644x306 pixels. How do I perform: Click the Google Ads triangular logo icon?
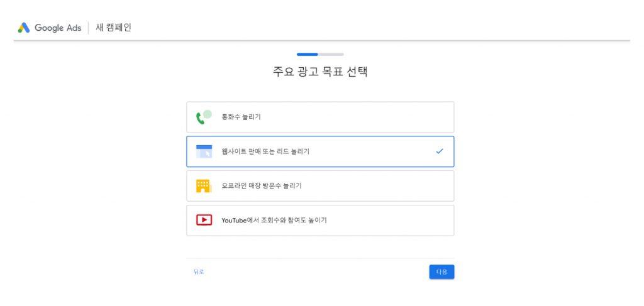pos(24,28)
